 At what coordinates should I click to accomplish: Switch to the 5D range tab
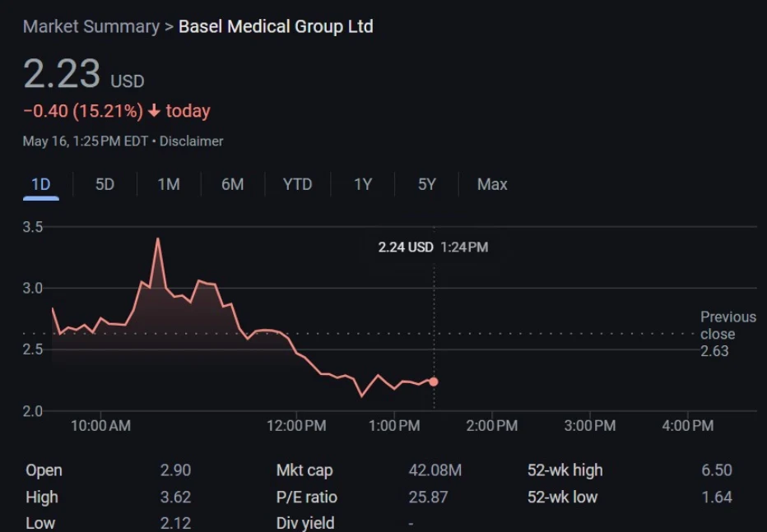pos(105,185)
